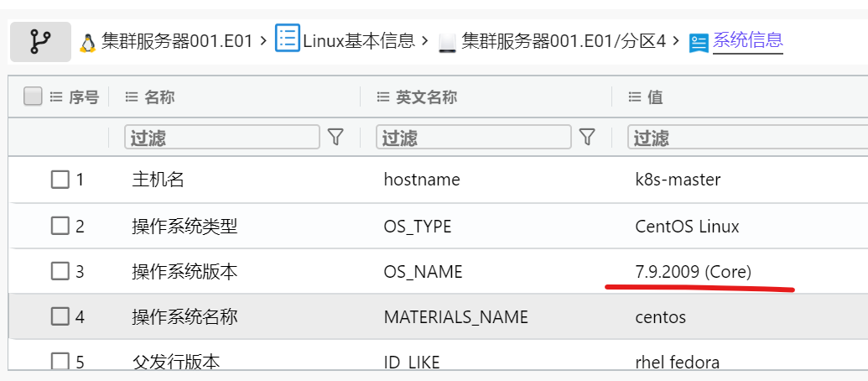Select the 操作系统版本 cell

pyautogui.click(x=185, y=271)
